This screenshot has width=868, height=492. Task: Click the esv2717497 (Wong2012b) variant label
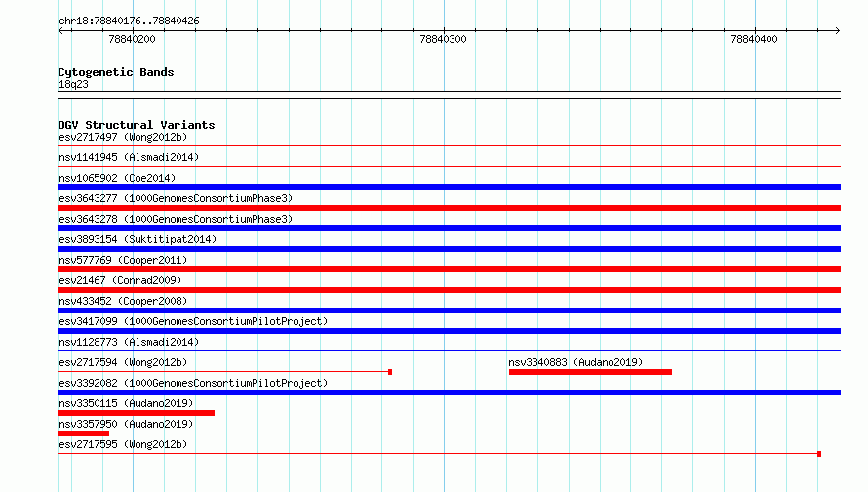(123, 137)
